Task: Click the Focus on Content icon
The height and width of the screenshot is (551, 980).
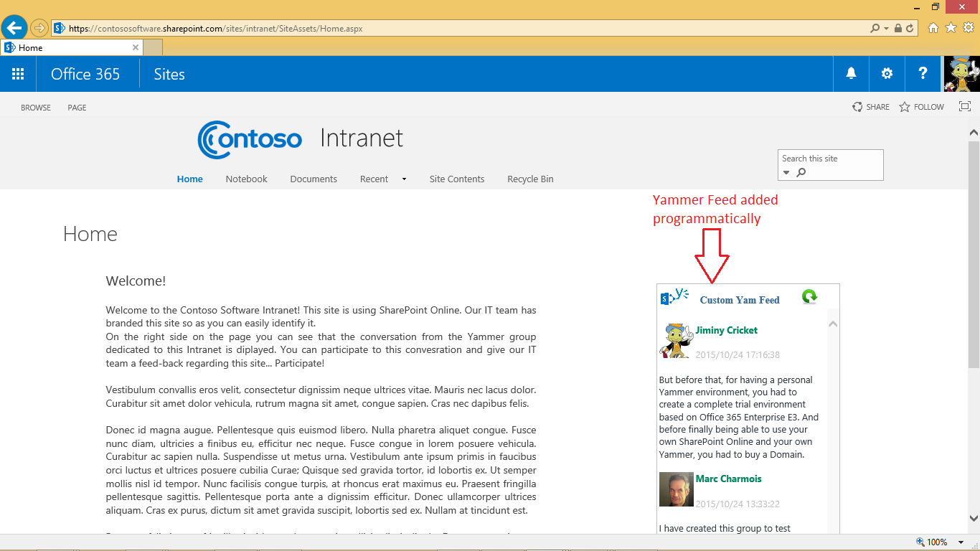Action: pyautogui.click(x=965, y=107)
